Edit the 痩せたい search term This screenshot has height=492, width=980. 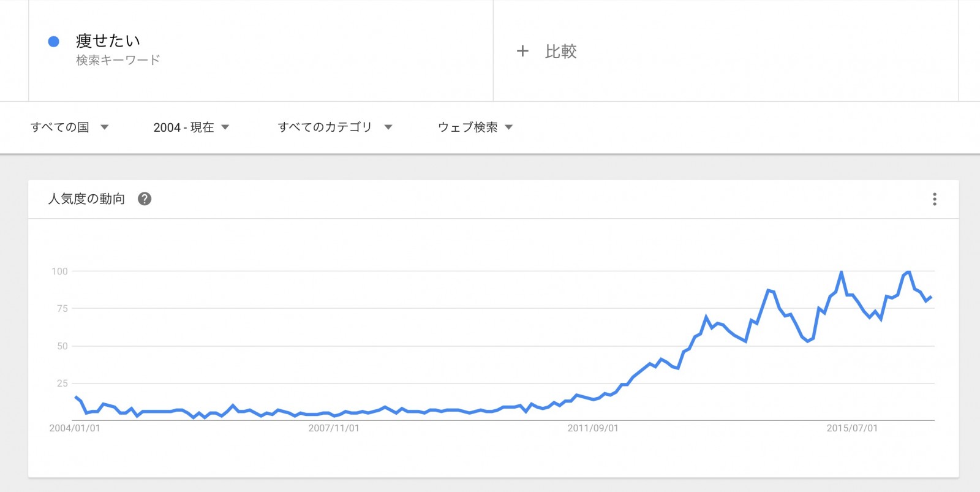(x=108, y=40)
